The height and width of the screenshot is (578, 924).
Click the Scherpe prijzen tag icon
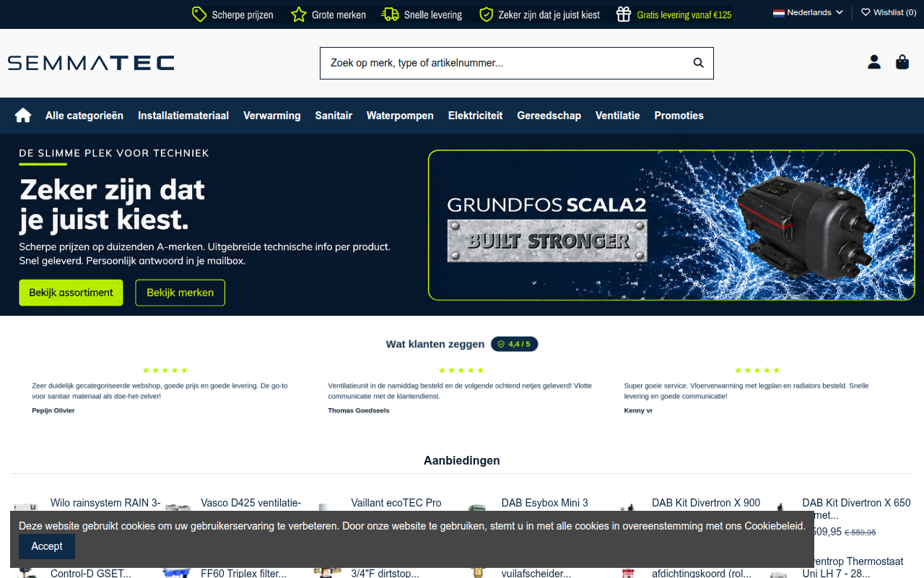click(199, 14)
